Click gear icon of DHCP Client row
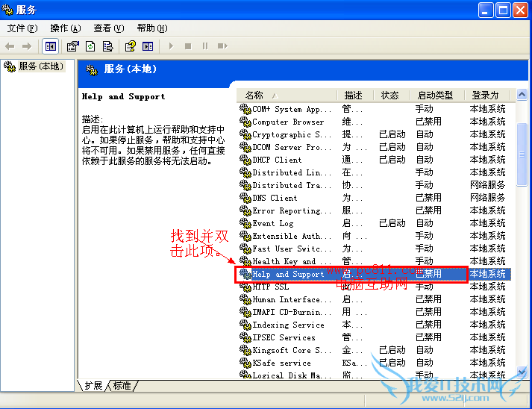This screenshot has height=409, width=532. point(245,160)
